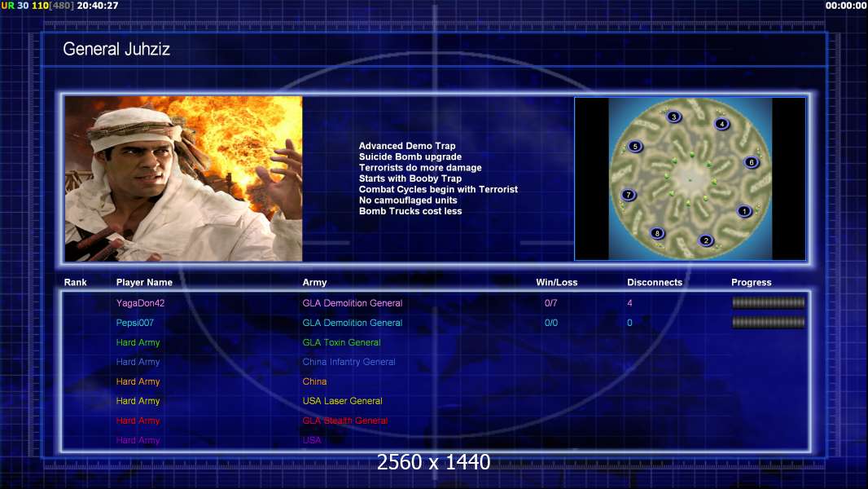The height and width of the screenshot is (489, 868).
Task: Click start position marker 2 on map
Action: point(706,240)
